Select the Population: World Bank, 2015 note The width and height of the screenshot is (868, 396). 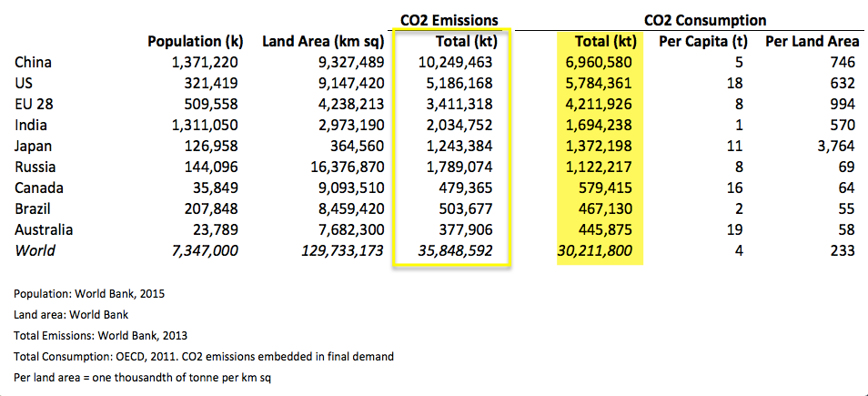pyautogui.click(x=89, y=294)
